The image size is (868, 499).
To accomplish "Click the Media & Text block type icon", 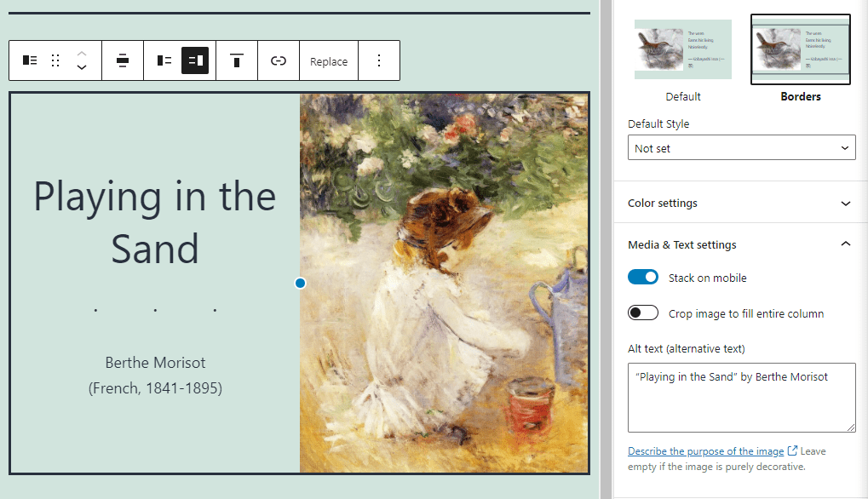I will (30, 60).
